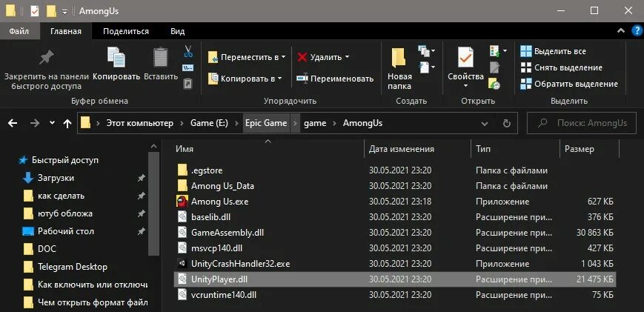The width and height of the screenshot is (644, 312).
Task: Select the Telegram Desktop sidebar folder
Action: tap(73, 267)
